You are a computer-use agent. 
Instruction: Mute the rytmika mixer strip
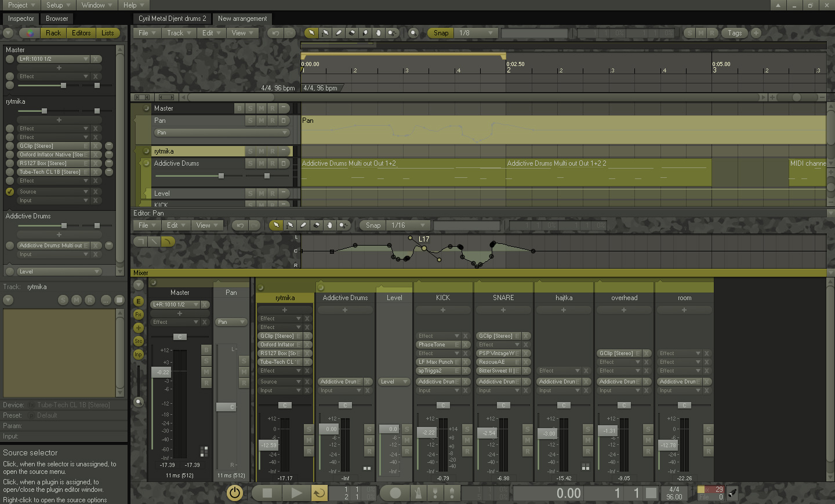point(308,440)
